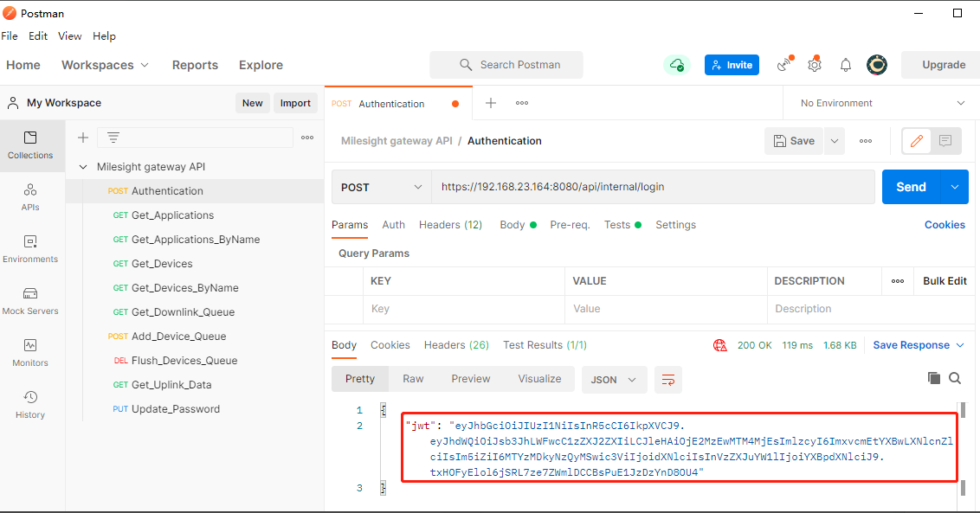The image size is (980, 513).
Task: Switch to the Tests tab
Action: pyautogui.click(x=622, y=225)
